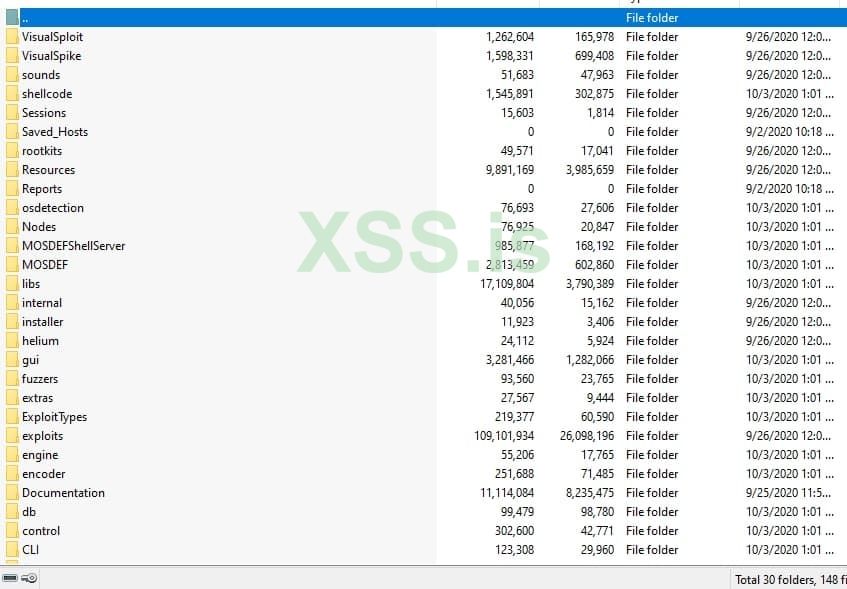Click the gui size value 3,281,466
Viewport: 847px width, 589px height.
pyautogui.click(x=510, y=359)
